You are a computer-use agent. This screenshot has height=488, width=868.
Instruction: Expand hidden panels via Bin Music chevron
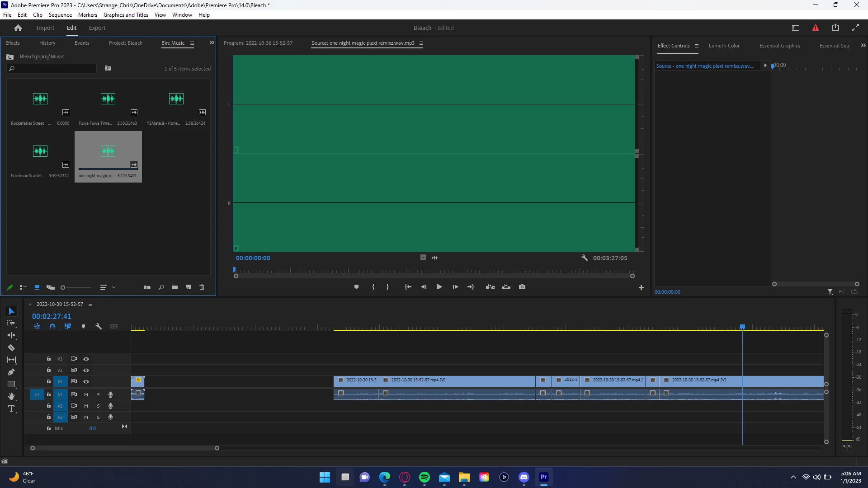[212, 43]
